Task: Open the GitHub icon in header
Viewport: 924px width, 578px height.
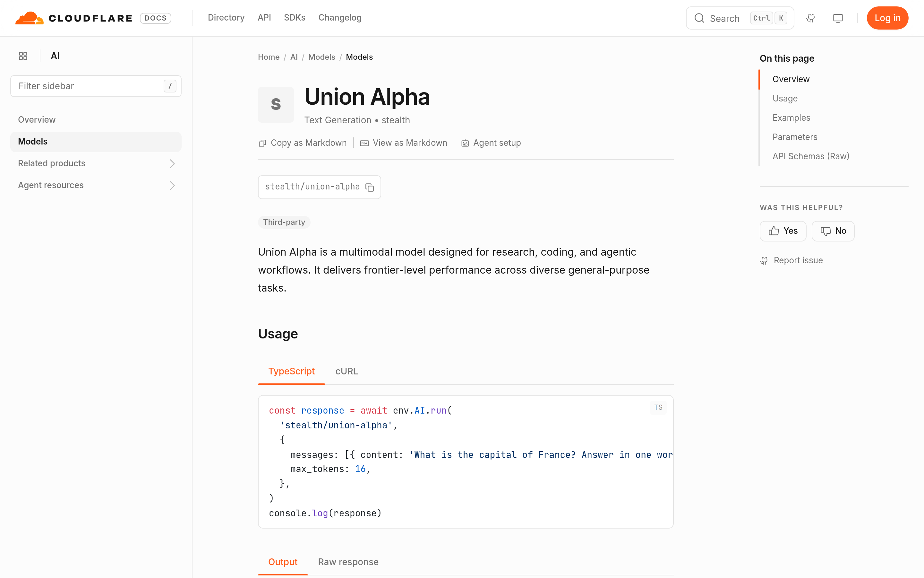Action: click(x=811, y=18)
